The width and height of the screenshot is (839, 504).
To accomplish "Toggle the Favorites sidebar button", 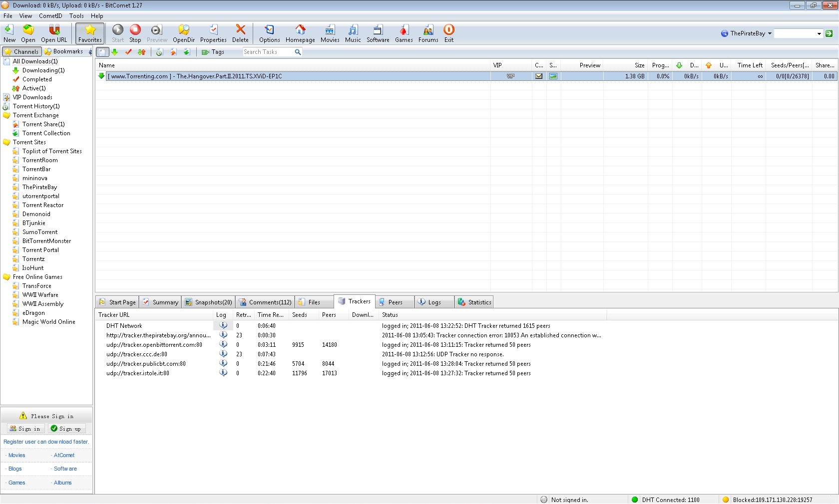I will coord(90,33).
